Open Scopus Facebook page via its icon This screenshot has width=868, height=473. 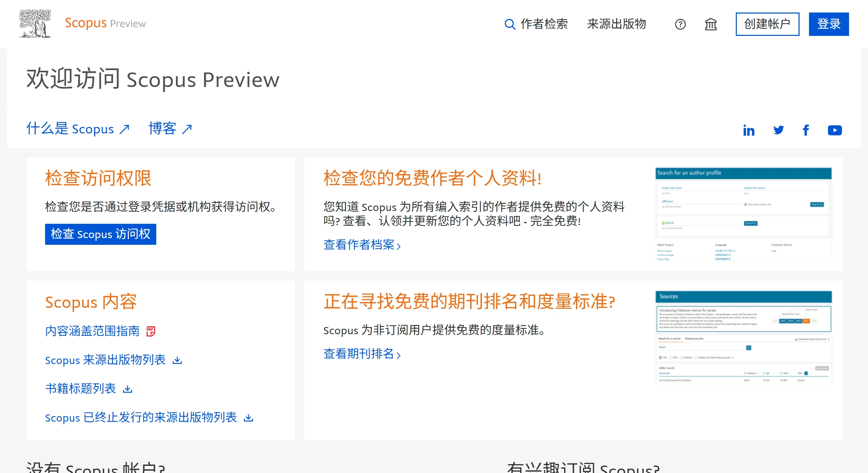click(x=806, y=130)
